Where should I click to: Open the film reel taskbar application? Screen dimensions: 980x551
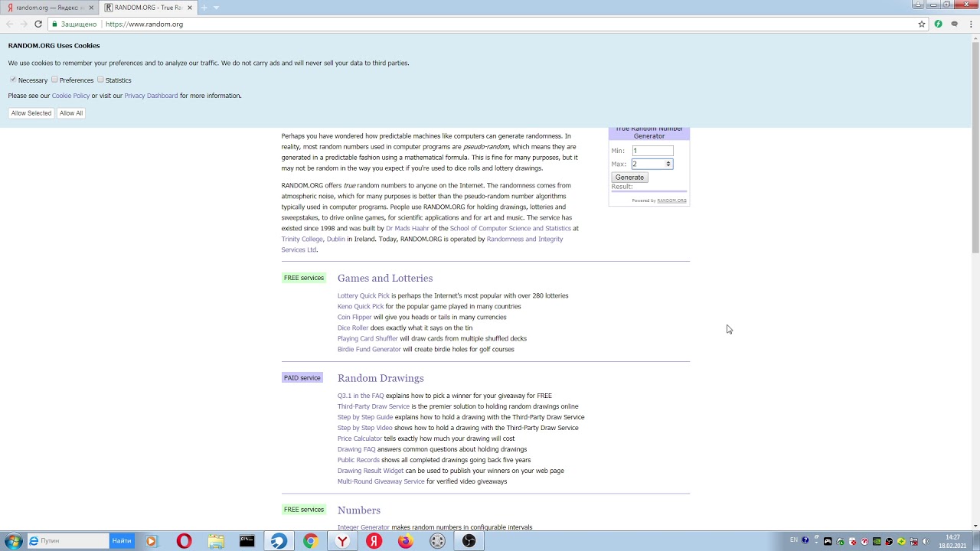pos(437,541)
